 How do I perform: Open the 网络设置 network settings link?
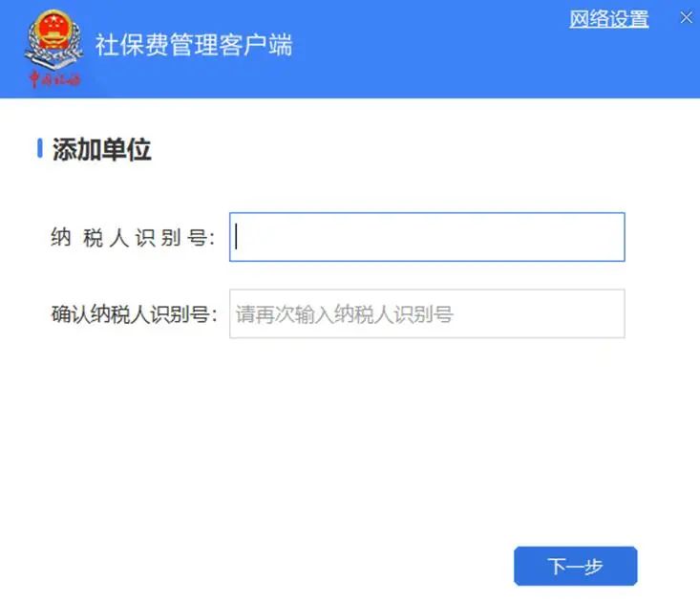tap(609, 19)
